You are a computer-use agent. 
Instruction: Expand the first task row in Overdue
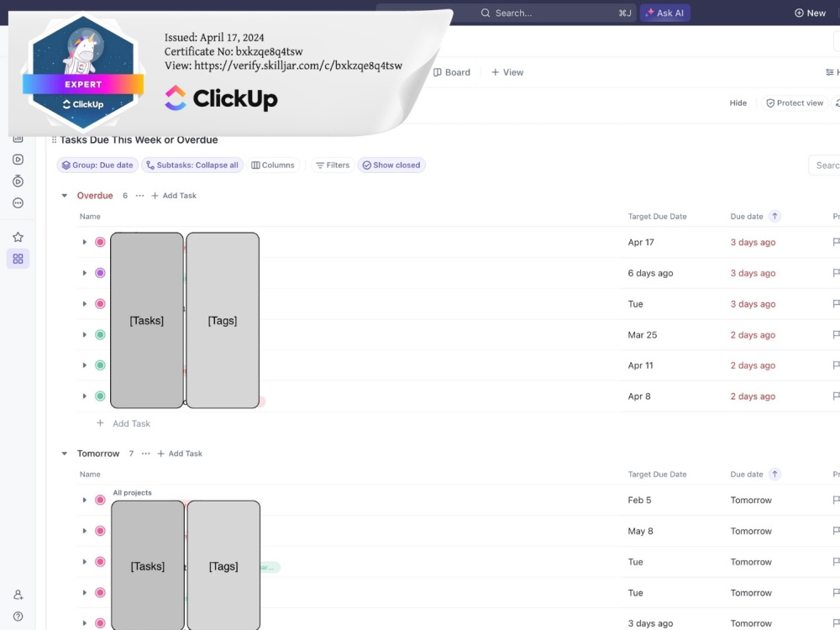84,242
